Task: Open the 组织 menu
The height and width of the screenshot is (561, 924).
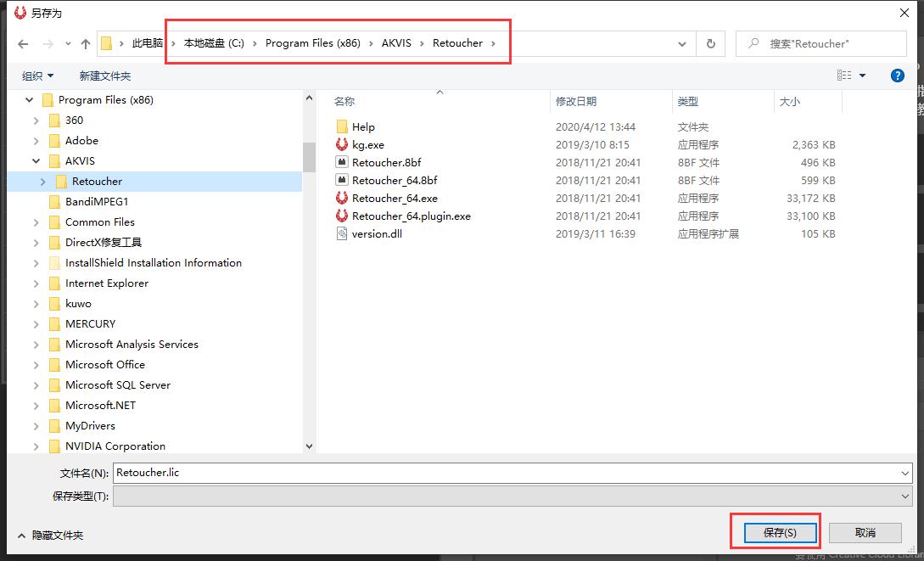Action: pyautogui.click(x=37, y=76)
